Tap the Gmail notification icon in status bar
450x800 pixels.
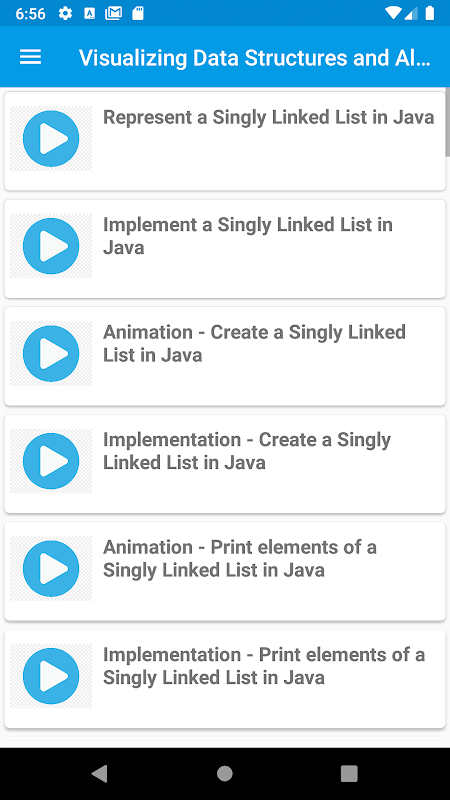pos(113,13)
